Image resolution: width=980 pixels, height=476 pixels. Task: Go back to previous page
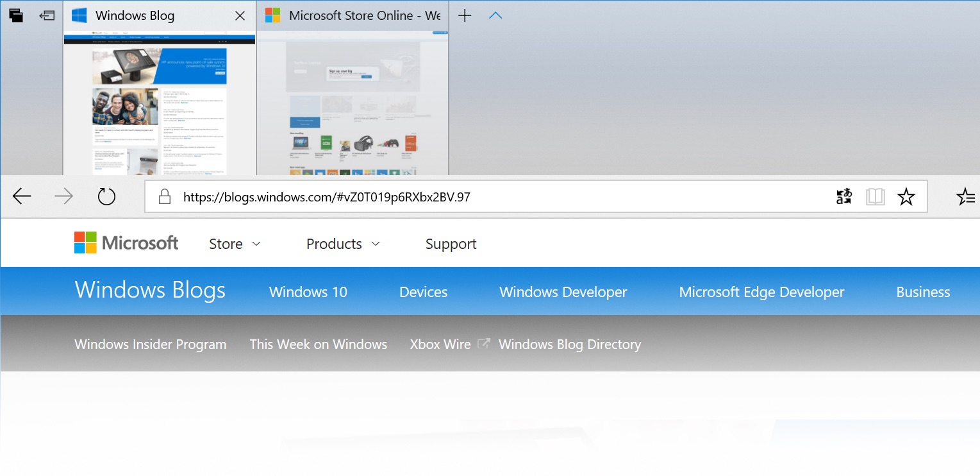(x=22, y=196)
